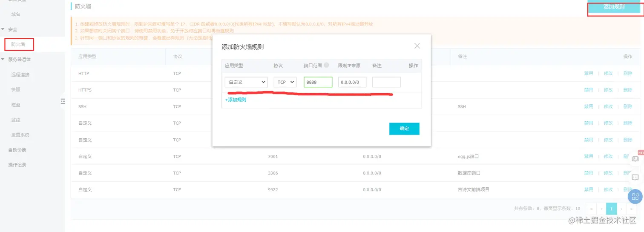
Task: Click the SSH cell in 应用类型 column
Action: coord(82,106)
